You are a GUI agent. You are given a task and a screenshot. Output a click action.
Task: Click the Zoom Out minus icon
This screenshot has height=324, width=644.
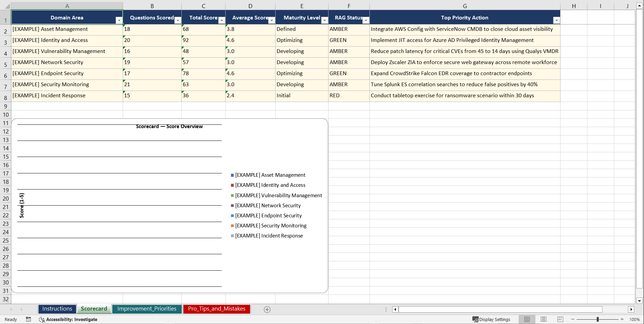point(573,319)
